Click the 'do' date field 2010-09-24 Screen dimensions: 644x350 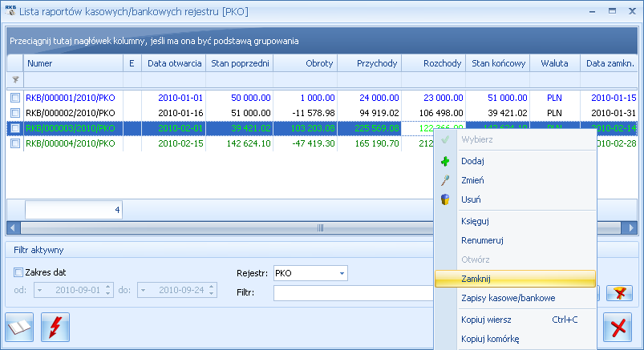click(178, 291)
